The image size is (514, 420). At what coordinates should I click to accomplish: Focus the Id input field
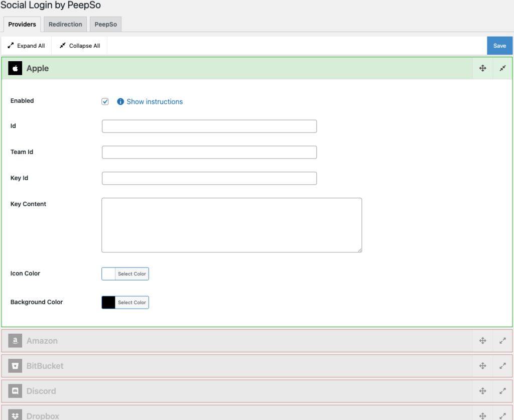[x=209, y=126]
